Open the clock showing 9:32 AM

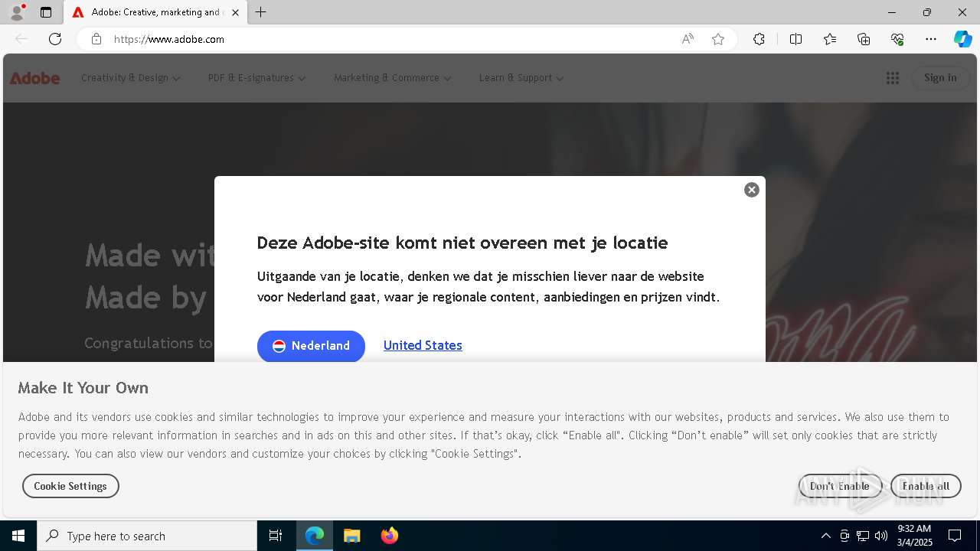tap(914, 535)
